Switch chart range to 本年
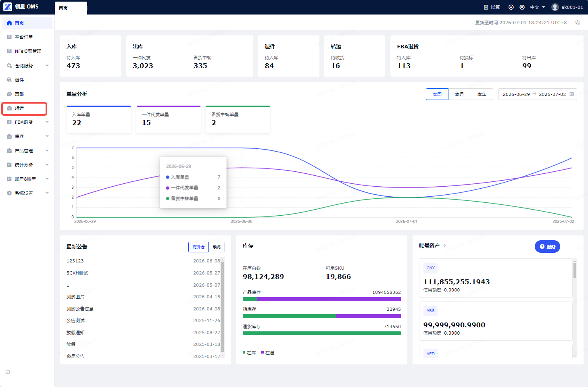The width and height of the screenshot is (588, 387). (482, 94)
